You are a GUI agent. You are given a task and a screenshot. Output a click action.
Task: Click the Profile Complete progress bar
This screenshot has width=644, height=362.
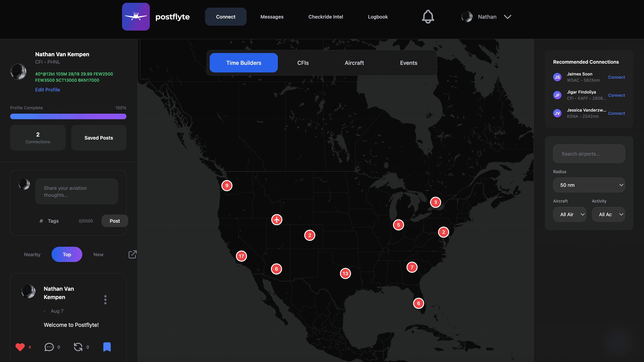(68, 116)
